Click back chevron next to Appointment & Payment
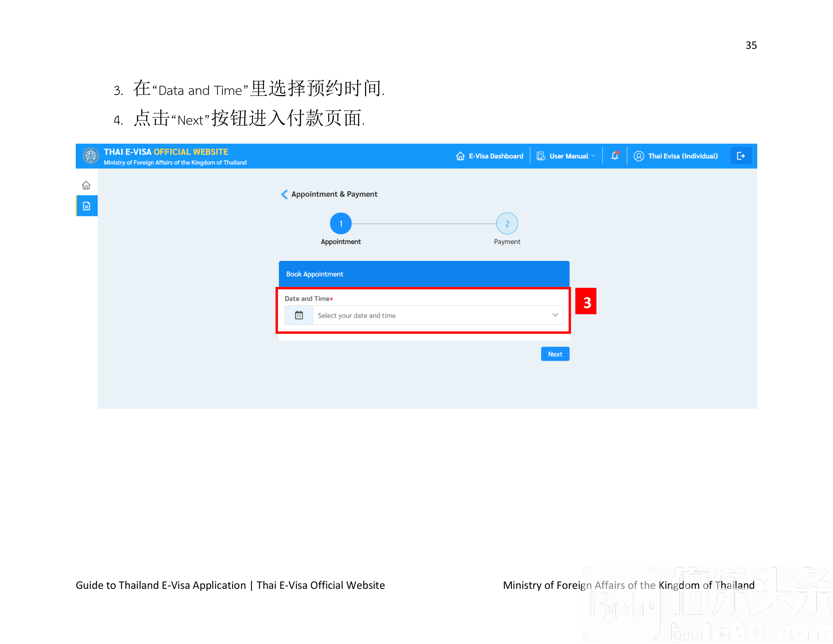The image size is (833, 644). 284,194
